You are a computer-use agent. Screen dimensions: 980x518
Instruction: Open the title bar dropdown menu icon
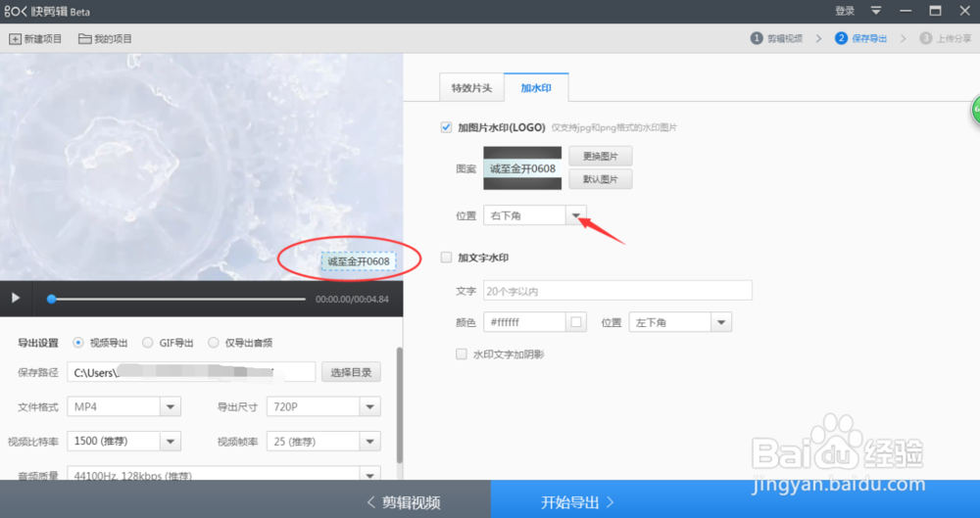click(876, 11)
